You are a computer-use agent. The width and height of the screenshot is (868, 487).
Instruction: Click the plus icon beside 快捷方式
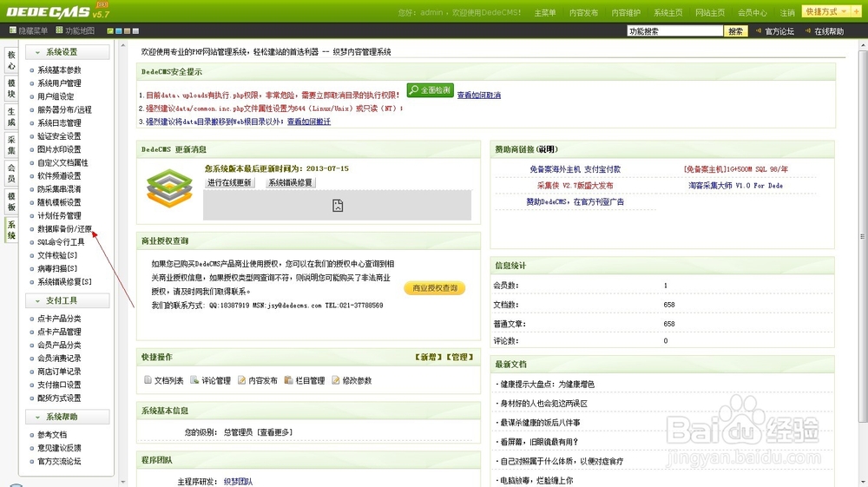857,11
